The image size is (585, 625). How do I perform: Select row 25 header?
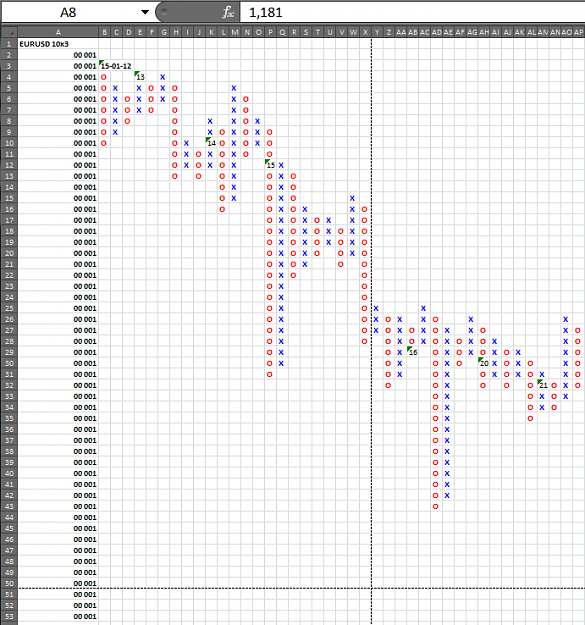tap(10, 308)
